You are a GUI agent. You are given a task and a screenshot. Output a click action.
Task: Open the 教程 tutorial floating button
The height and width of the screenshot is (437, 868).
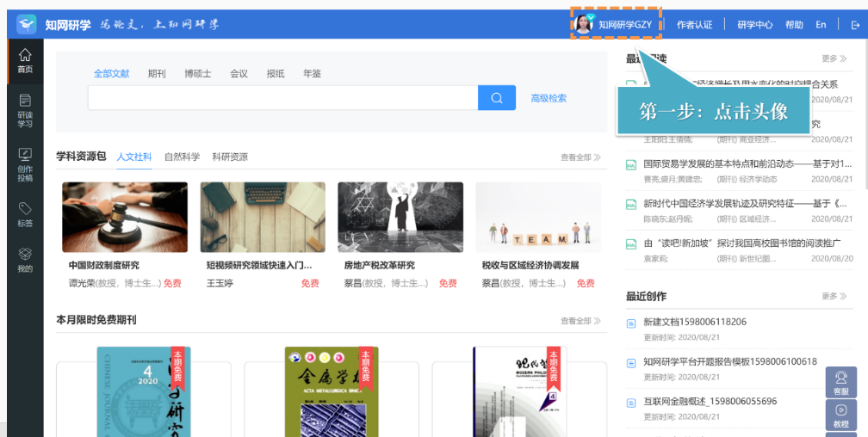840,415
